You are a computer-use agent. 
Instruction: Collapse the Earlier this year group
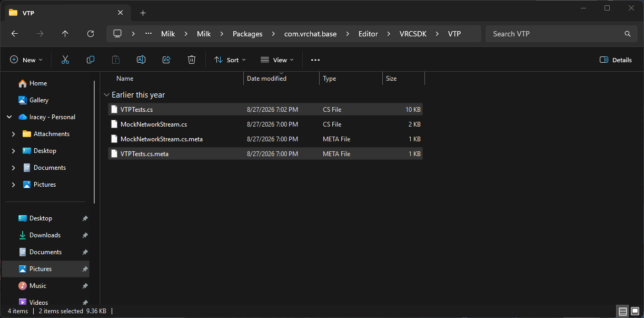tap(107, 95)
